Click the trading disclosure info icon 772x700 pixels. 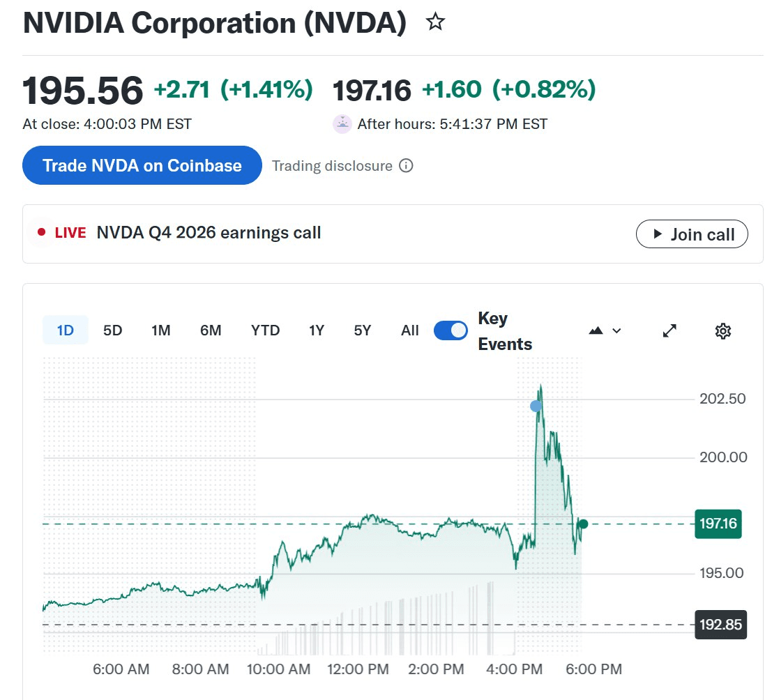click(x=406, y=166)
